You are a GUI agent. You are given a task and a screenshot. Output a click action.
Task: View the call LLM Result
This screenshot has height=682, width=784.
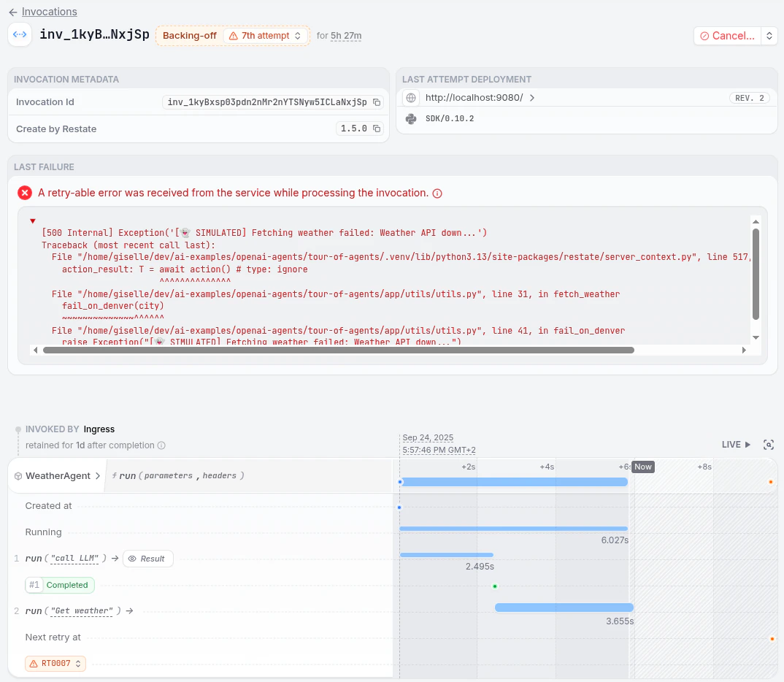[x=148, y=559]
